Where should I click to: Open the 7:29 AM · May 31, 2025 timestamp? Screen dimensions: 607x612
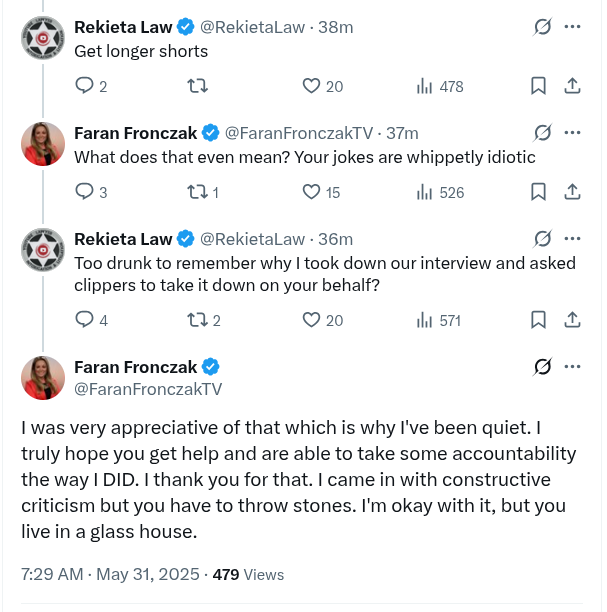pyautogui.click(x=110, y=575)
